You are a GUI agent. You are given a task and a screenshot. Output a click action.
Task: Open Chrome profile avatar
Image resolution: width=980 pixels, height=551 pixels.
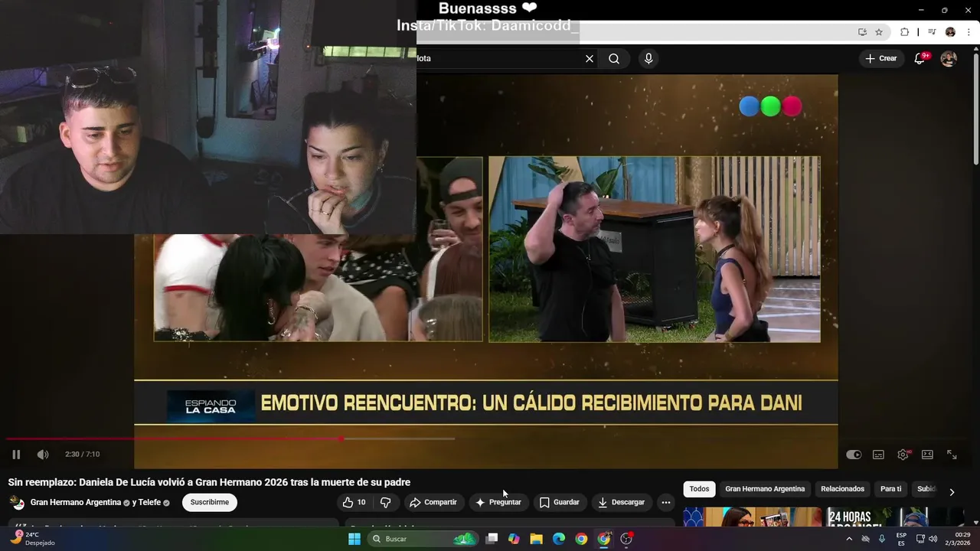[x=950, y=32]
